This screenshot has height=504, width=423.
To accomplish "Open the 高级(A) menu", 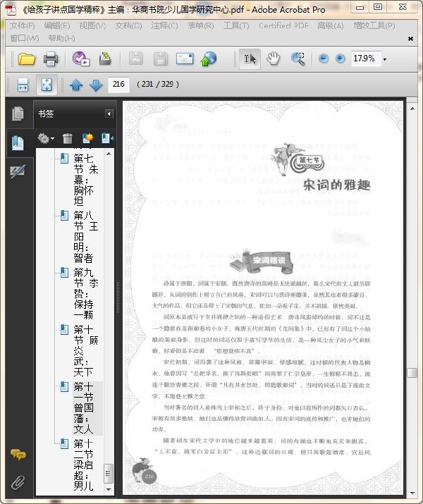I will pyautogui.click(x=331, y=25).
